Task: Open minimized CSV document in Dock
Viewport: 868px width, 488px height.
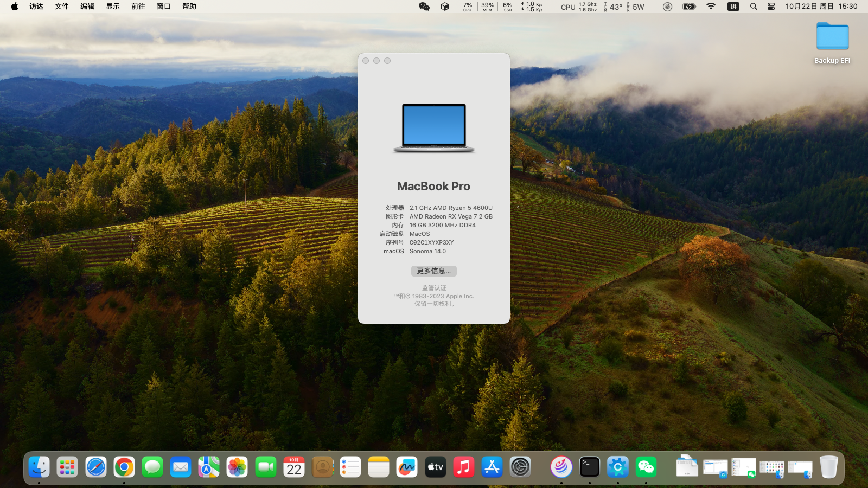Action: [x=687, y=467]
